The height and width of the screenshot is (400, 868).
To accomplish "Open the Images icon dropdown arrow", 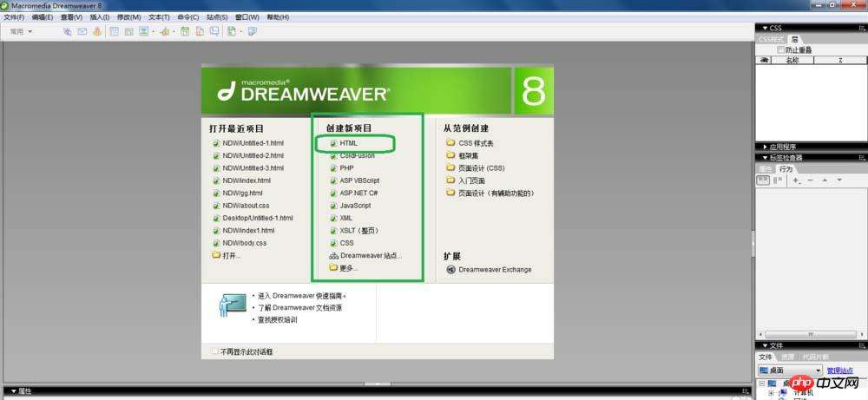I will (x=153, y=31).
